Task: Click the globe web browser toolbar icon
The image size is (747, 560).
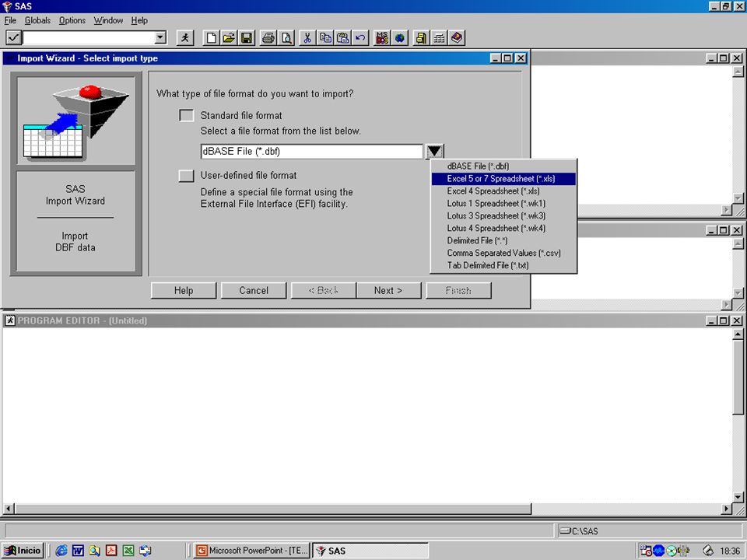Action: coord(400,37)
